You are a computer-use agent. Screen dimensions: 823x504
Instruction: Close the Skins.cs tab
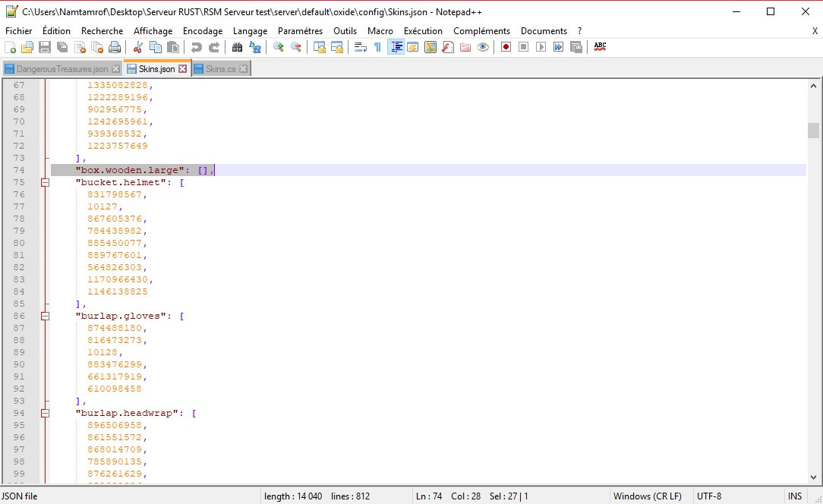(x=243, y=69)
